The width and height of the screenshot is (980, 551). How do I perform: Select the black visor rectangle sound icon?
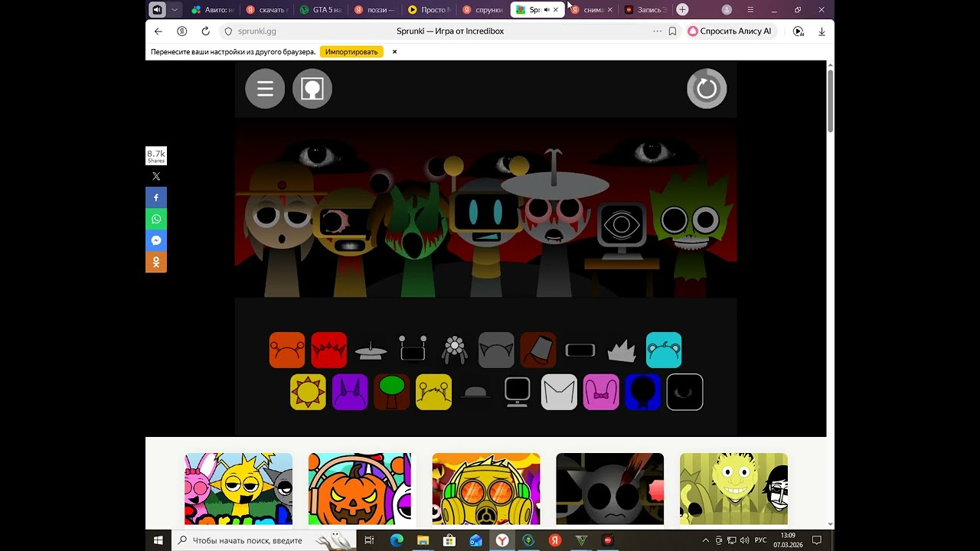point(580,350)
